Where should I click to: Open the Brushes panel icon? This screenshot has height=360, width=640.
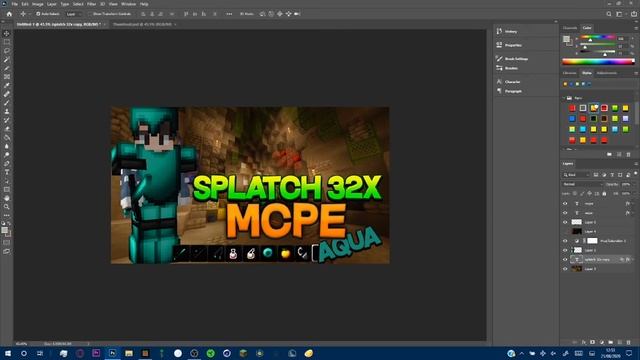tap(499, 68)
